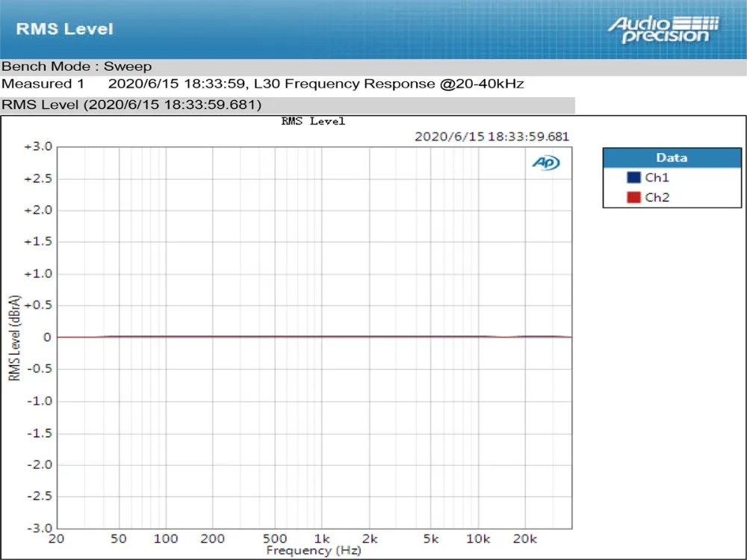Click the -0.5 y-axis value
The width and height of the screenshot is (747, 560).
click(40, 369)
